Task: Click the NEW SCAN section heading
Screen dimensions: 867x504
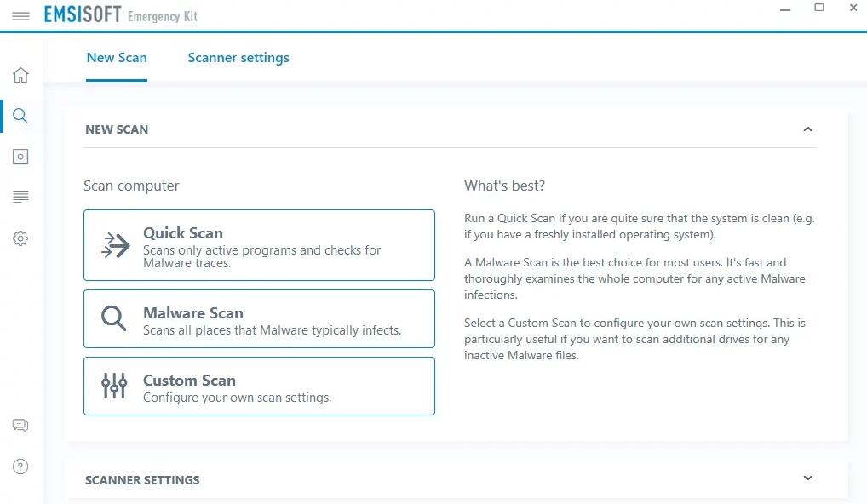Action: click(x=117, y=129)
